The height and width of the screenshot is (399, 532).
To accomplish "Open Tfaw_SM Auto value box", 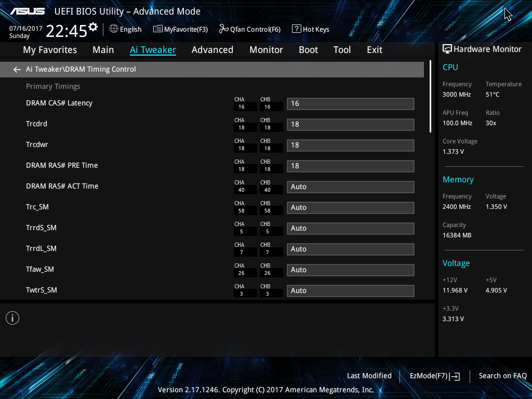I will [x=351, y=270].
